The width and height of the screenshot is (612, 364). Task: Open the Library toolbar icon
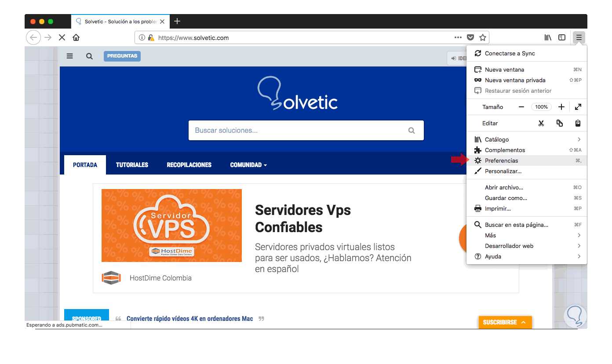(x=548, y=37)
